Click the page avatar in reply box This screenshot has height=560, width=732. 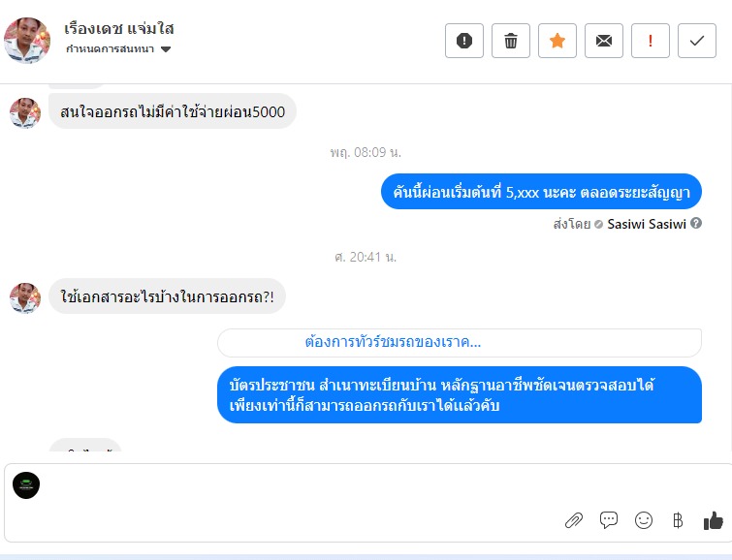[26, 485]
